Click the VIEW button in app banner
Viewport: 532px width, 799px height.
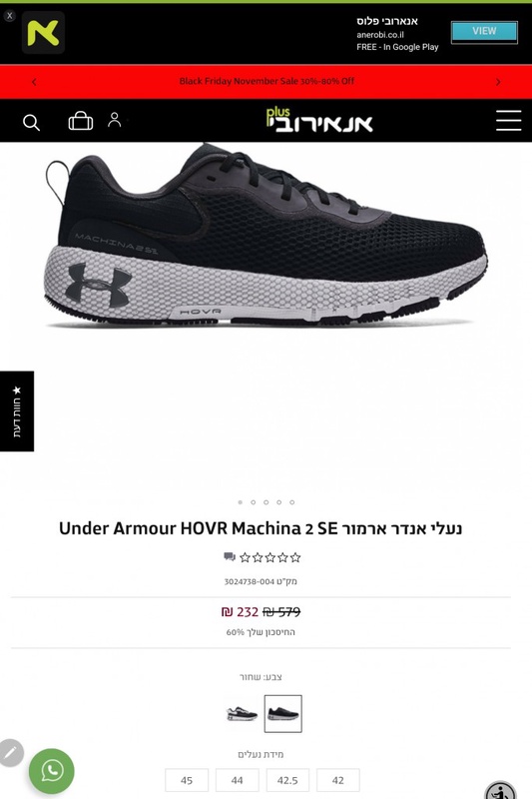484,32
